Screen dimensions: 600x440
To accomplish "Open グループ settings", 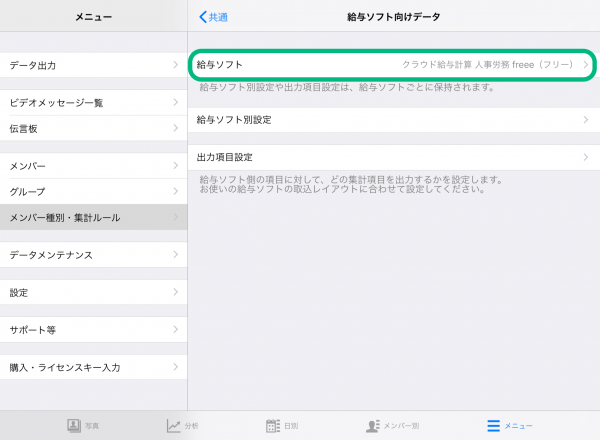I will [93, 191].
